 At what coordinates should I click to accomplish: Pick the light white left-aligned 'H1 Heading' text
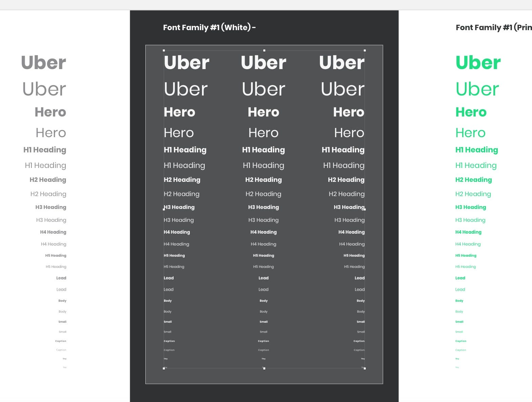point(184,165)
